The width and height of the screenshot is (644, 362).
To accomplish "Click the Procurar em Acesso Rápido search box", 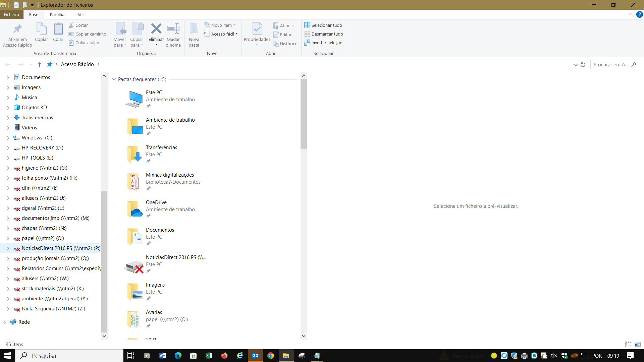I will pos(615,65).
